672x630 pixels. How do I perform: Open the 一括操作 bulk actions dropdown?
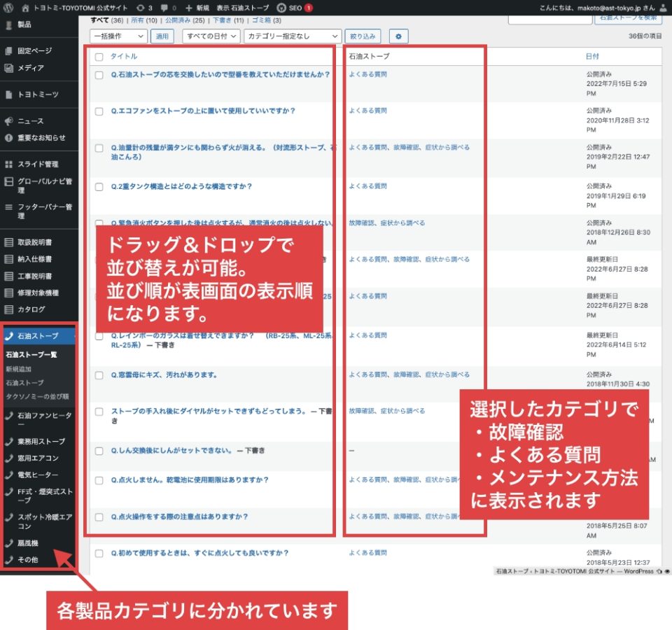119,36
